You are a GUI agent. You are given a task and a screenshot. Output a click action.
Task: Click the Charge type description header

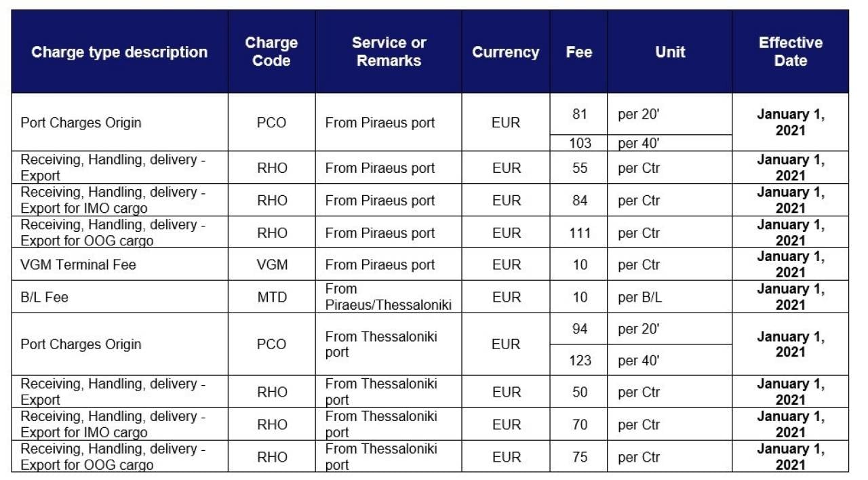click(x=119, y=52)
